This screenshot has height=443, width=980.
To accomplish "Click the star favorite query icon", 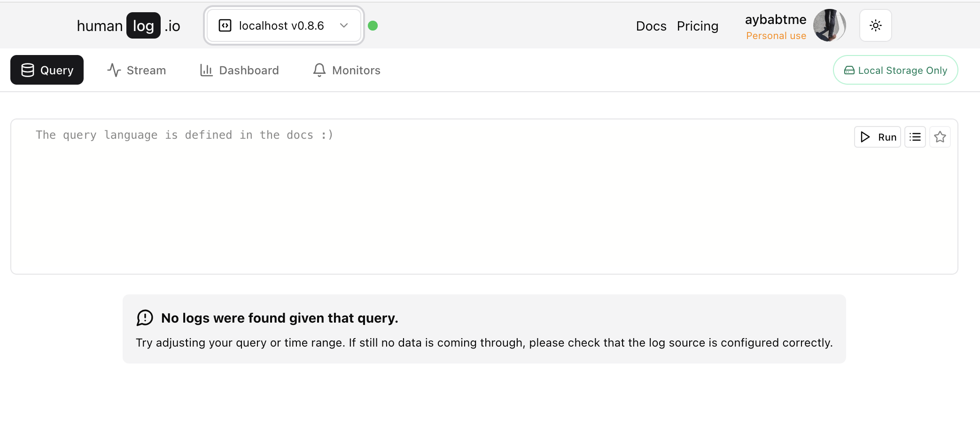I will [x=940, y=137].
